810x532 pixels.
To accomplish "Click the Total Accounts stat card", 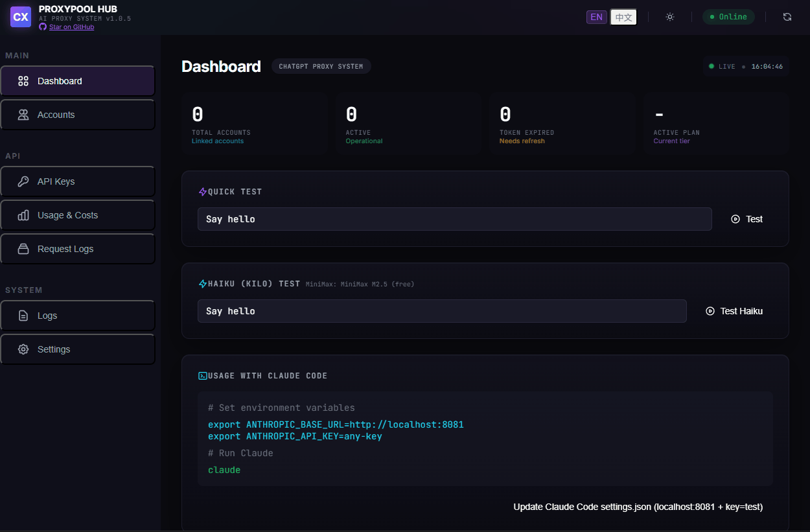I will 254,123.
